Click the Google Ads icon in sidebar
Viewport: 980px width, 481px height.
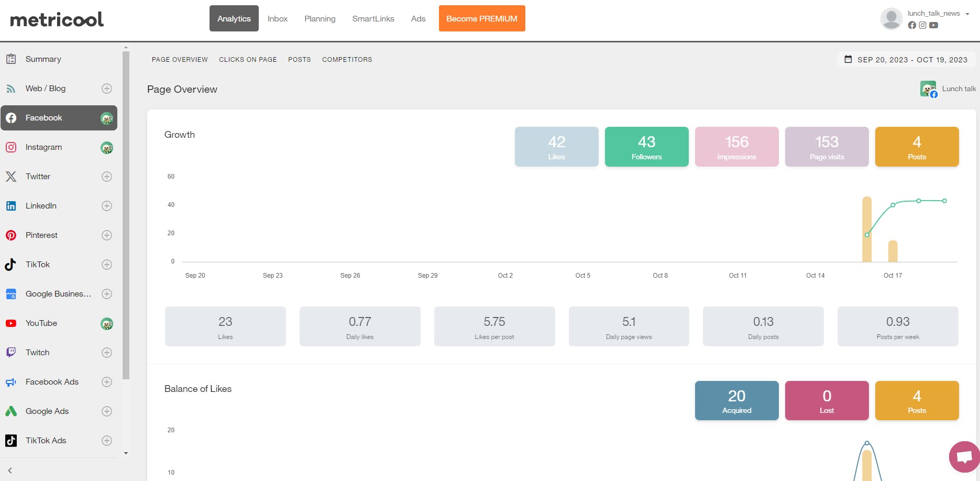pos(11,411)
